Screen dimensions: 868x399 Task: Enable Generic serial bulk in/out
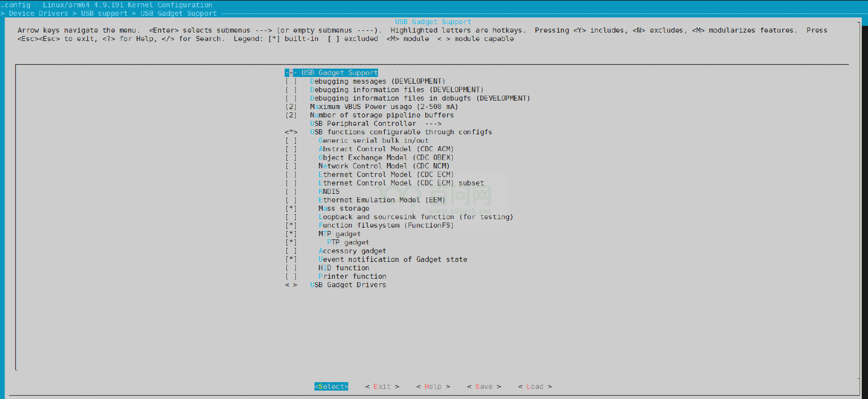pos(357,140)
